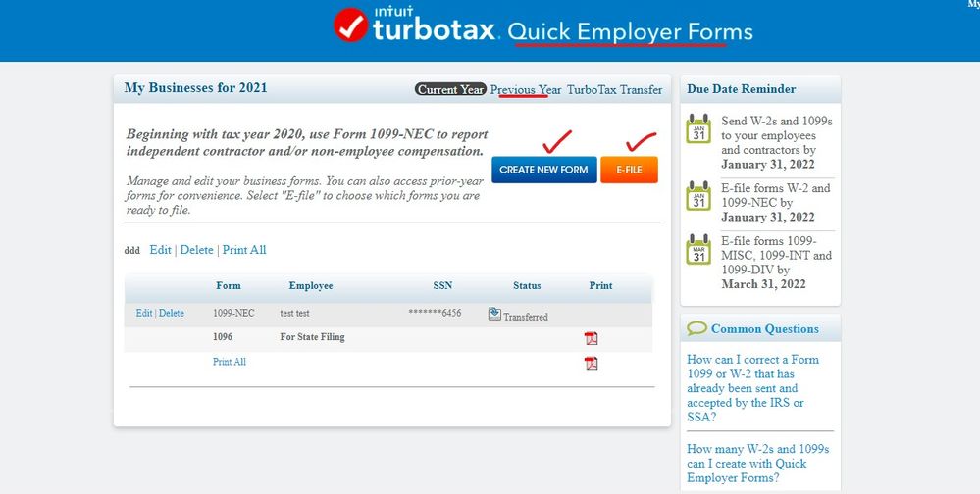
Task: Click the My Businesses for 2021 heading
Action: point(195,88)
